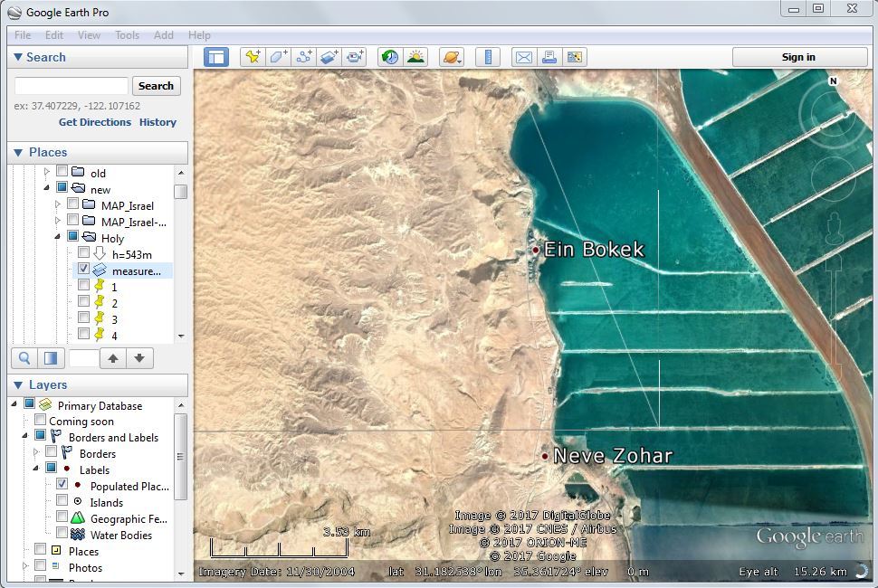Screen dimensions: 878x588
Task: Collapse the Primary Database node
Action: (14, 404)
